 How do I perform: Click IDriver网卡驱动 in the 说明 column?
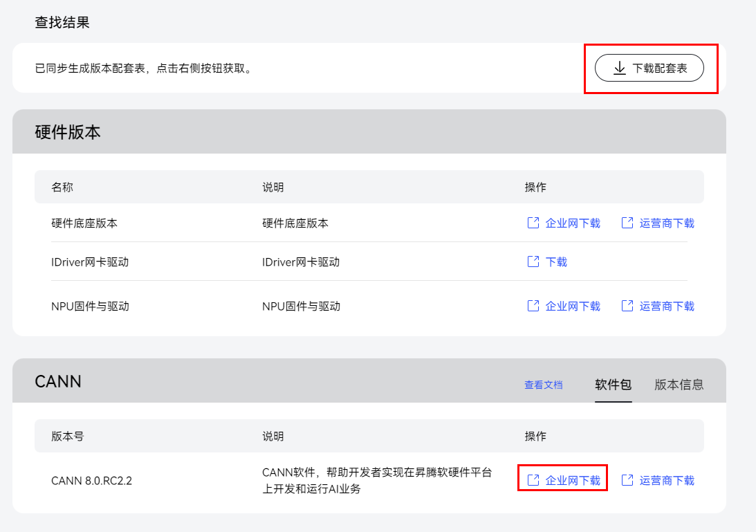pyautogui.click(x=301, y=262)
